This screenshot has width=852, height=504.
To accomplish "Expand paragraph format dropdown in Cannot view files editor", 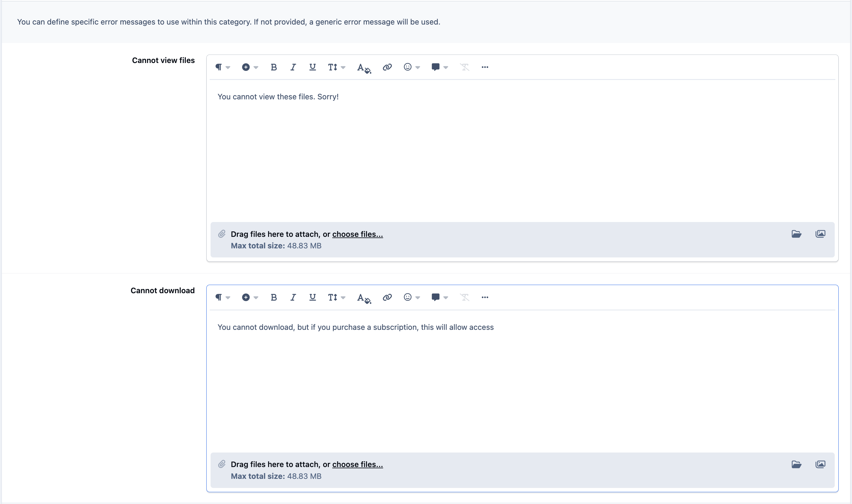I will 222,67.
